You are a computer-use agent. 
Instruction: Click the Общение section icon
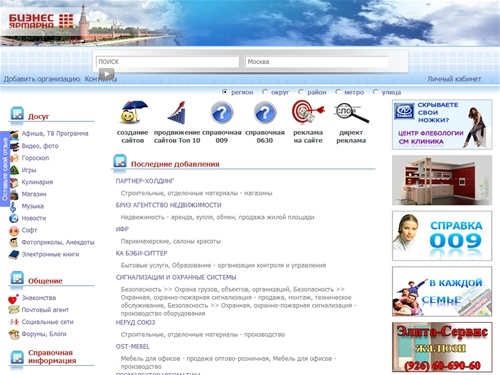[x=17, y=278]
